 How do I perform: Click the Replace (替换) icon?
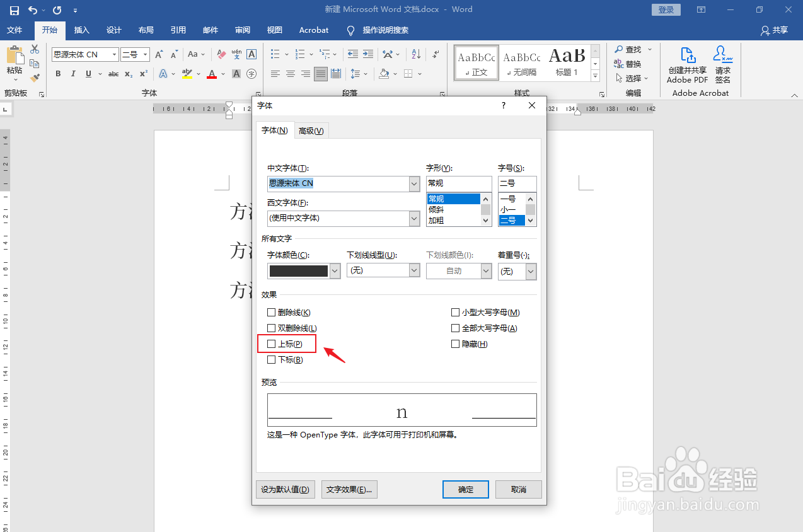coord(627,64)
